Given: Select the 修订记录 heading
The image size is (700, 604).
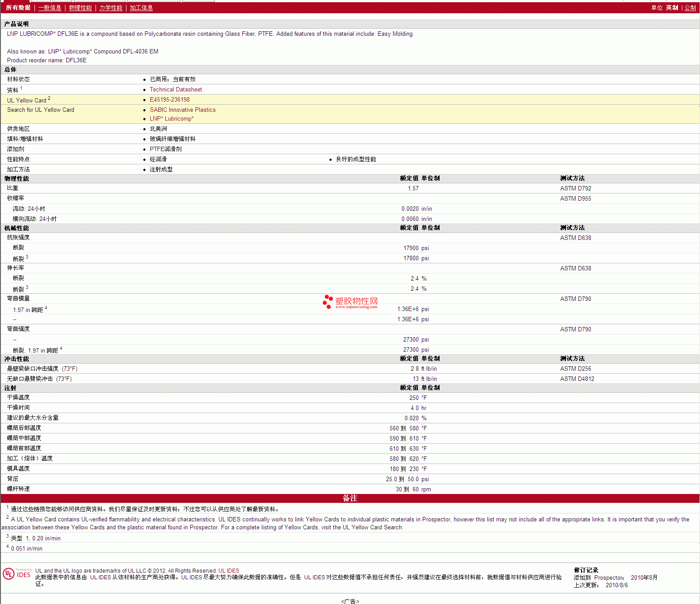Looking at the screenshot, I should [x=586, y=570].
